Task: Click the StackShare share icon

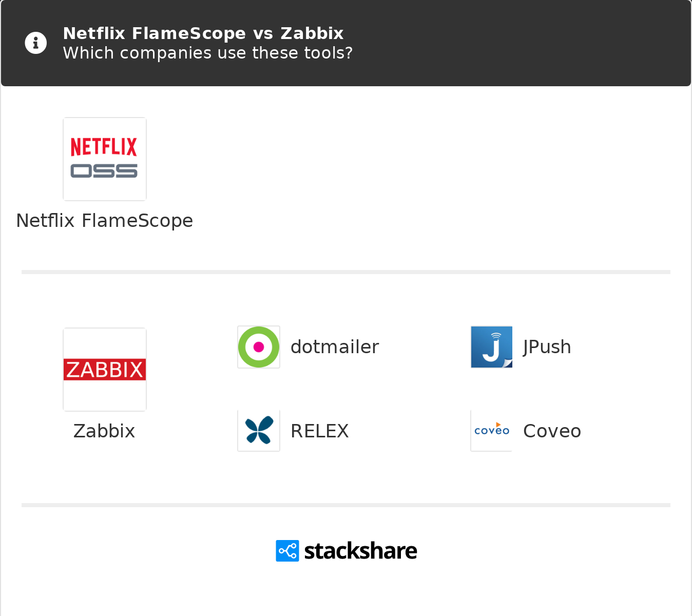Action: coord(287,551)
